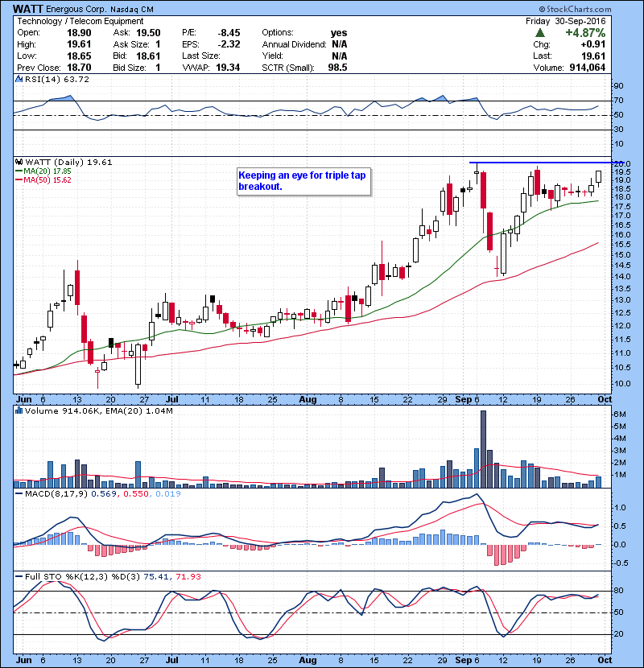Viewport: 644px width, 668px height.
Task: Click the P/E value -8.45
Action: click(x=229, y=33)
